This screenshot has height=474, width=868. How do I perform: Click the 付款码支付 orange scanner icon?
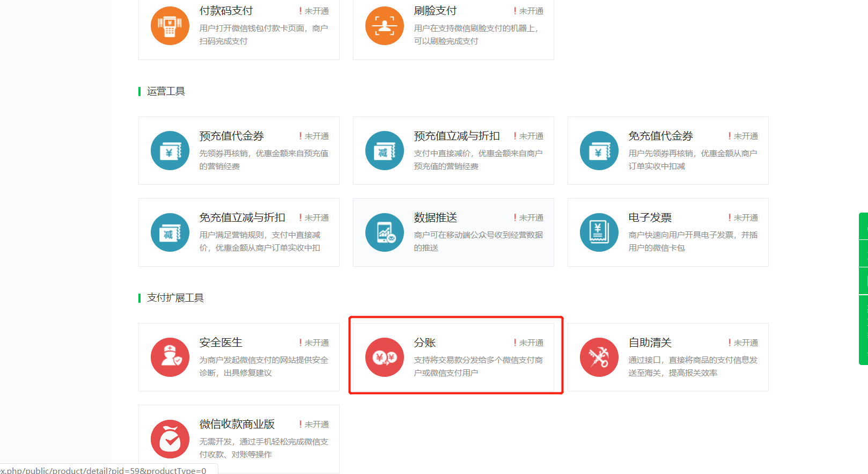tap(170, 26)
